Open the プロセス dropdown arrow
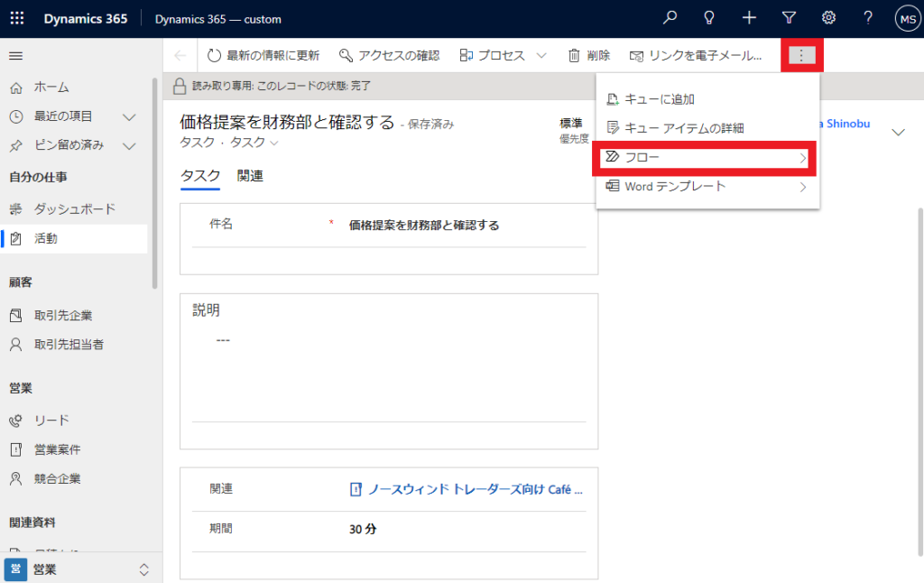Viewport: 924px width, 583px height. [x=541, y=56]
